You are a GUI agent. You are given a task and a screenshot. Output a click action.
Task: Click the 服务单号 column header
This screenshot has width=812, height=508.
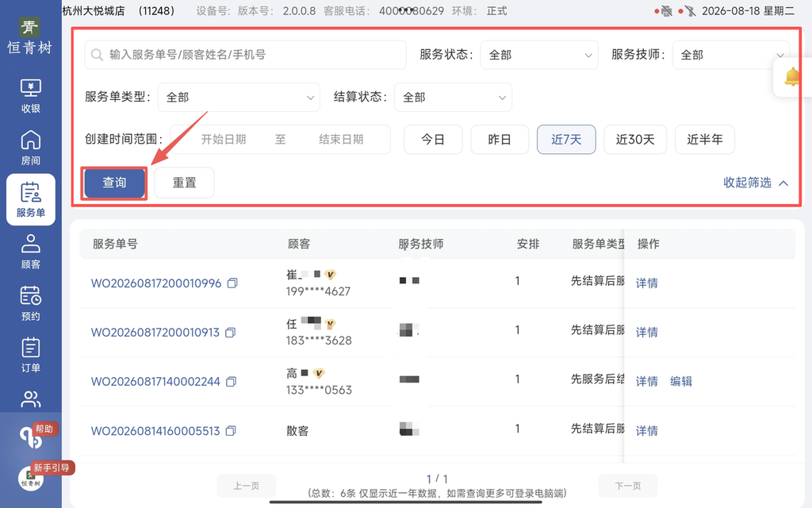[x=115, y=244]
